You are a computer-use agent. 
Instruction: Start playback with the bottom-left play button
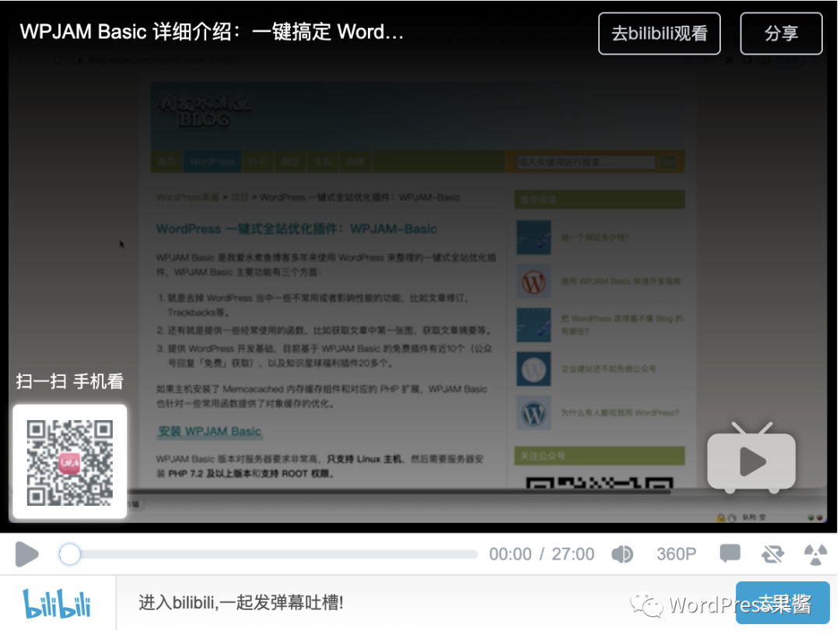(26, 553)
